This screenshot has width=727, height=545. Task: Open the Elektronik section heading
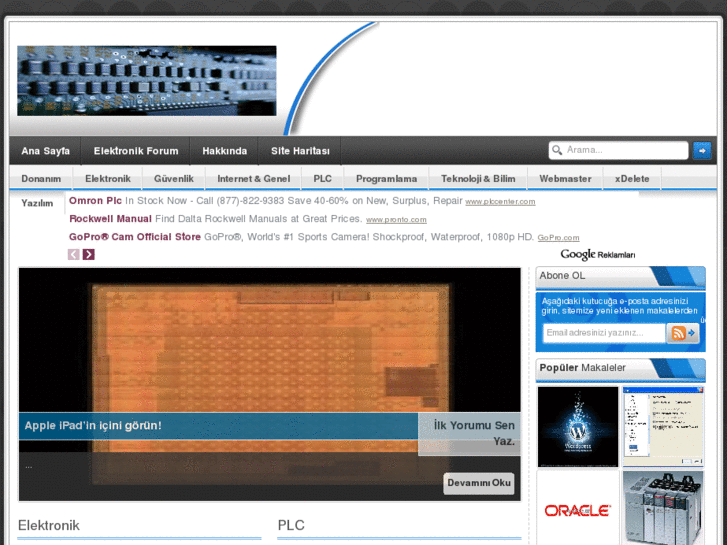pos(49,526)
